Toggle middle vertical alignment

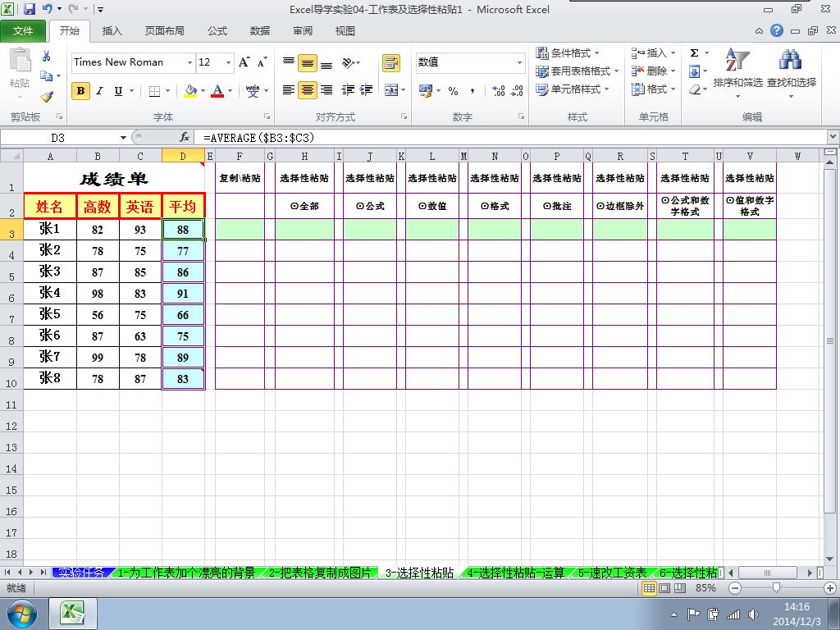(x=308, y=62)
